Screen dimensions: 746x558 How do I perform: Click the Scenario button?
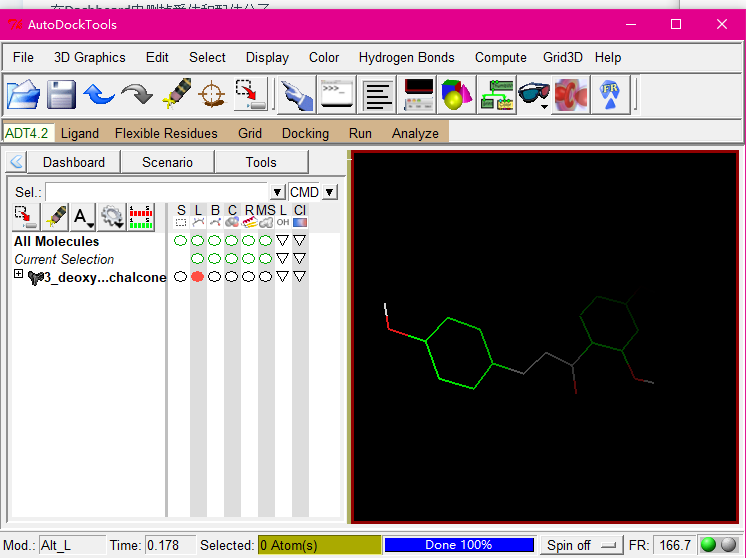pyautogui.click(x=167, y=162)
